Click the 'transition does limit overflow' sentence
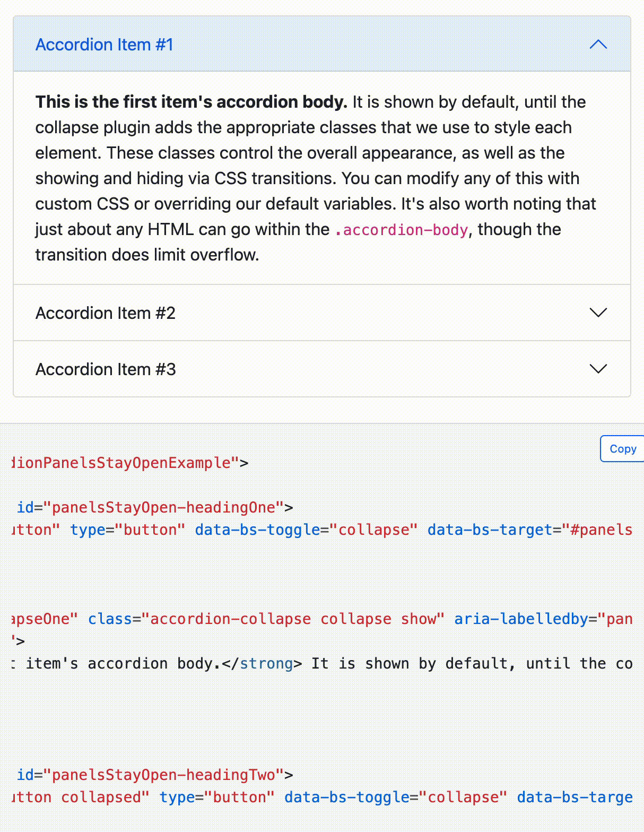Viewport: 644px width, 832px height. pyautogui.click(x=147, y=255)
